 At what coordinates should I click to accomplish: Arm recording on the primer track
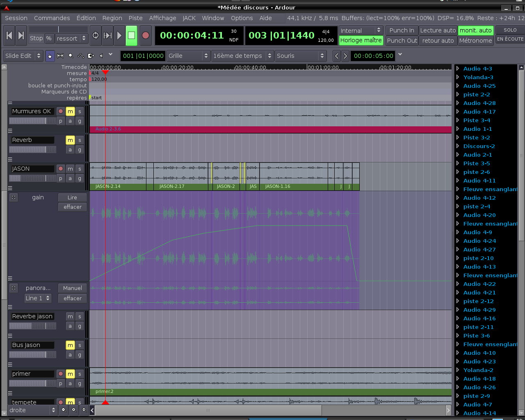[61, 374]
